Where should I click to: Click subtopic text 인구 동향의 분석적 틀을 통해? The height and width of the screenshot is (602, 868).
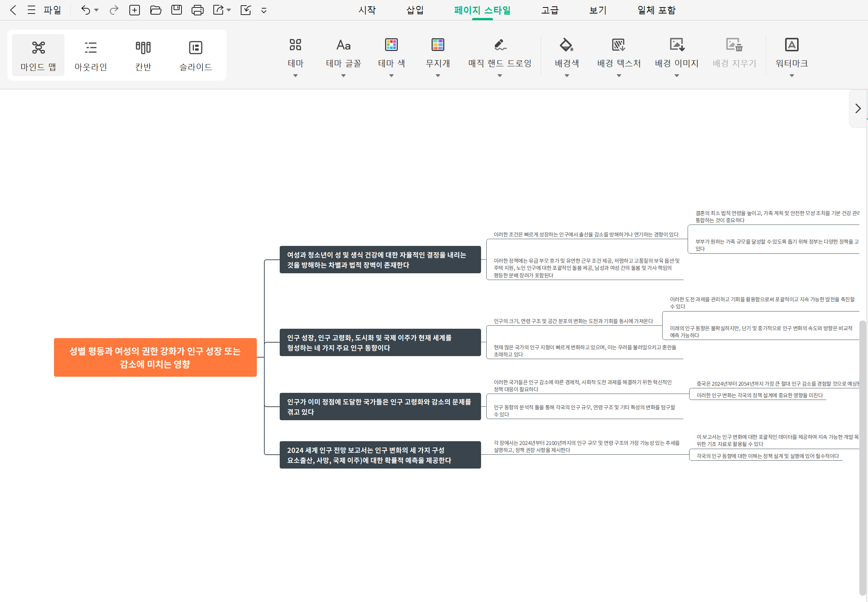click(x=584, y=411)
